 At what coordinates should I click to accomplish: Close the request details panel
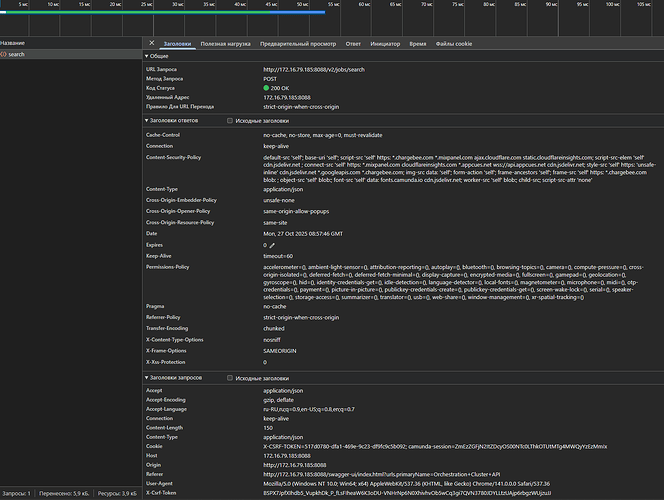tap(151, 44)
